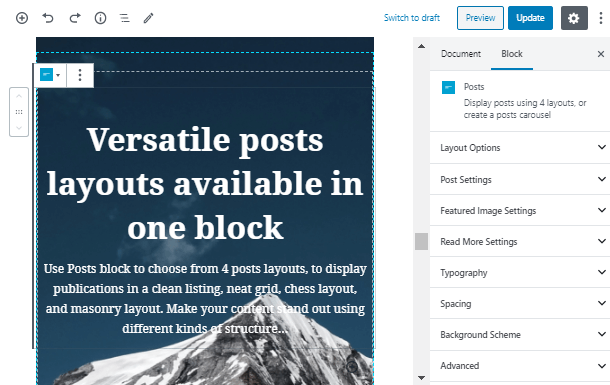This screenshot has width=610, height=385.
Task: Move the block down
Action: click(19, 128)
